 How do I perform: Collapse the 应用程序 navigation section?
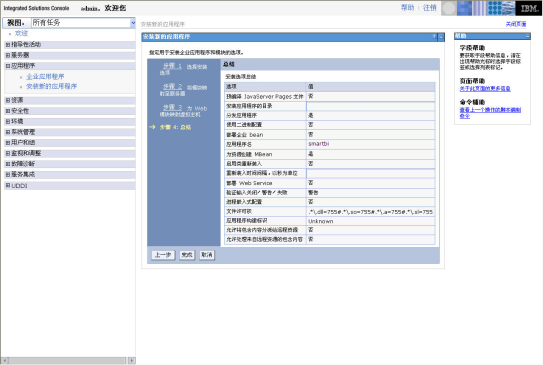click(x=8, y=66)
